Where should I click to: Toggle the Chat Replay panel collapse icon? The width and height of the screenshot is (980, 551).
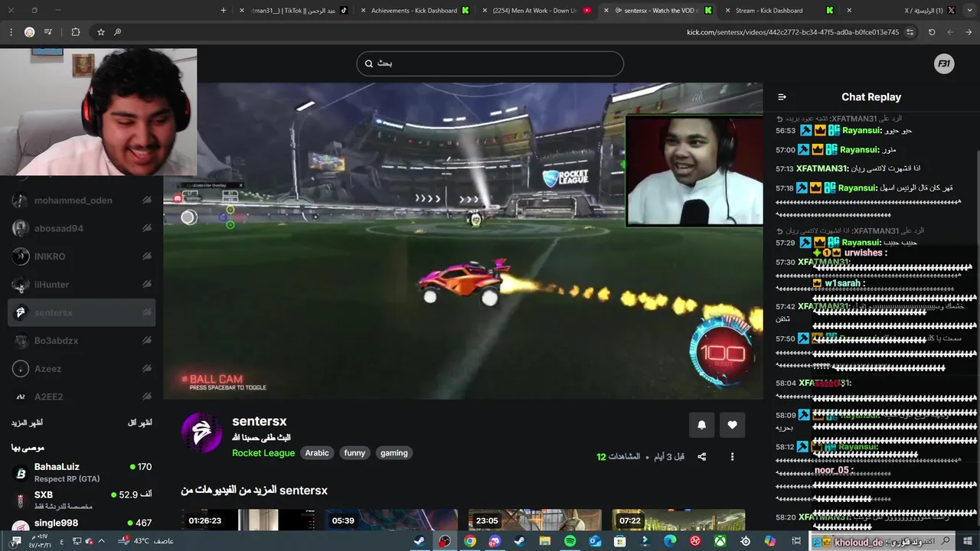click(x=782, y=97)
